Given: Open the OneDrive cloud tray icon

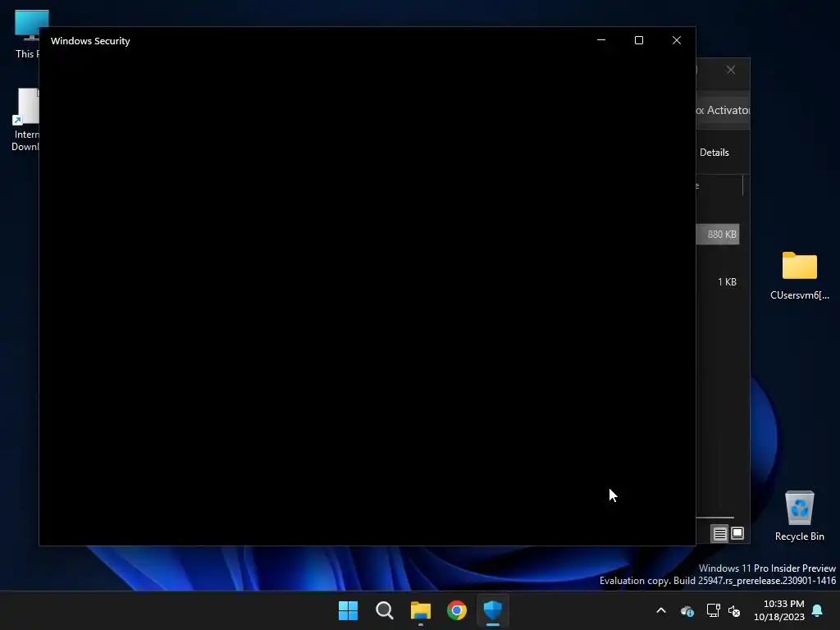Looking at the screenshot, I should point(687,610).
